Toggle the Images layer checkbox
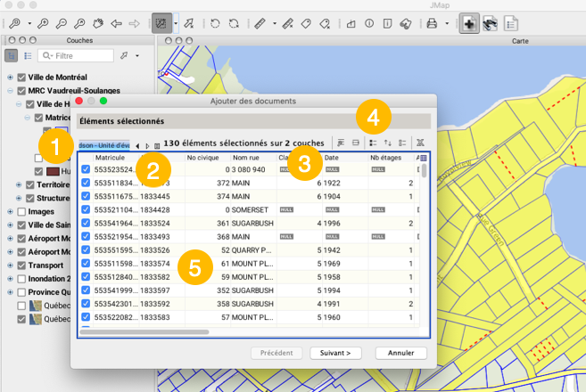This screenshot has width=586, height=392. [x=21, y=212]
